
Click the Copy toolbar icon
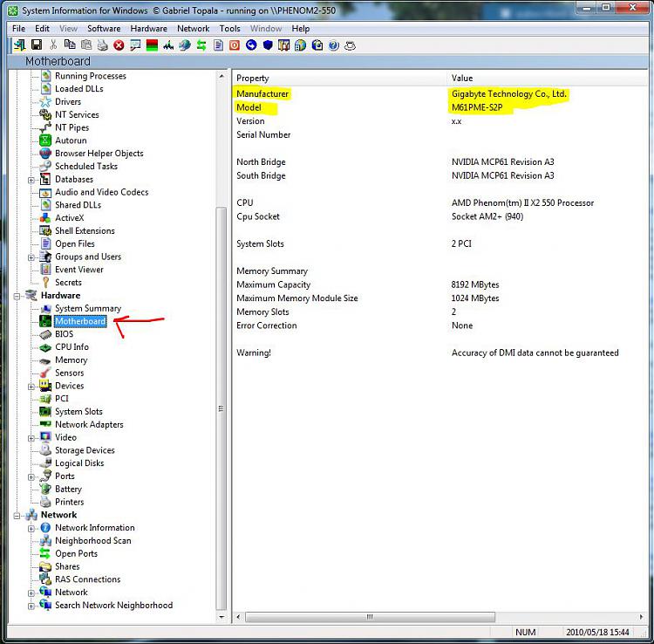(70, 45)
